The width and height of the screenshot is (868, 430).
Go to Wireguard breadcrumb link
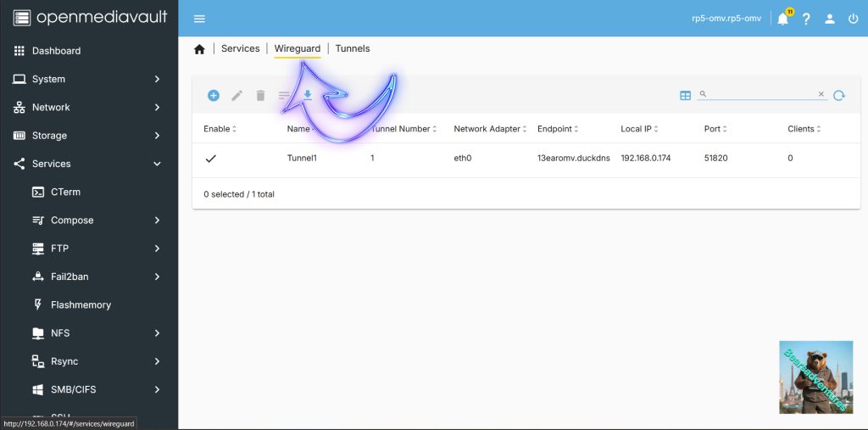(x=298, y=48)
